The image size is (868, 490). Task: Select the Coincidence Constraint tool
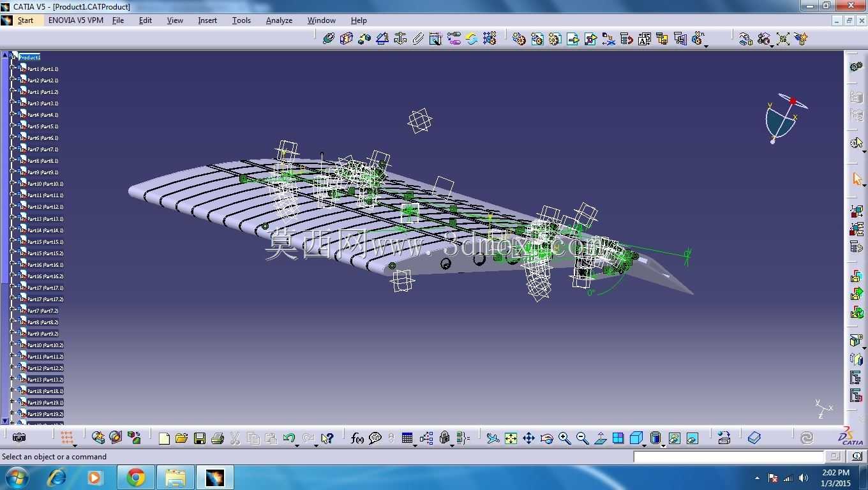(328, 39)
